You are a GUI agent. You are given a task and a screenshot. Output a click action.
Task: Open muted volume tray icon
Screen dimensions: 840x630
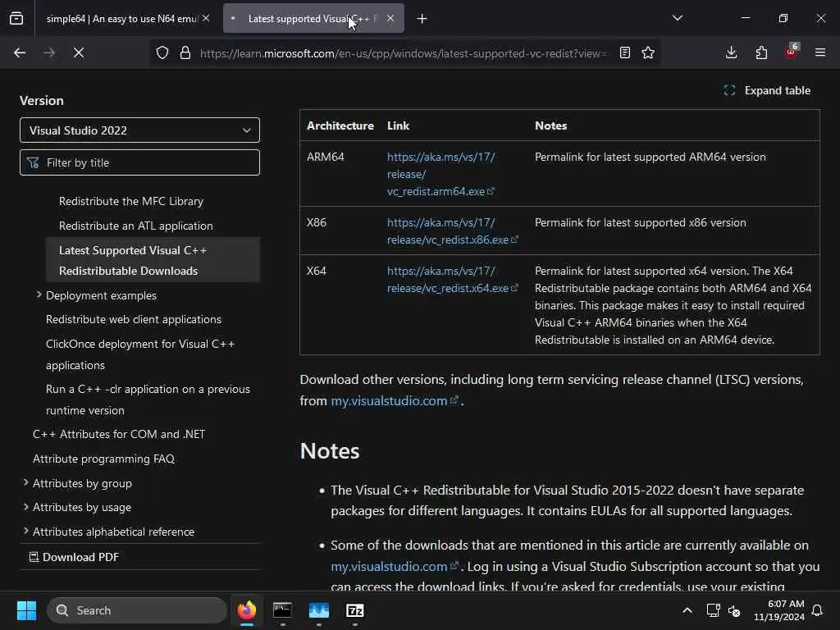734,610
